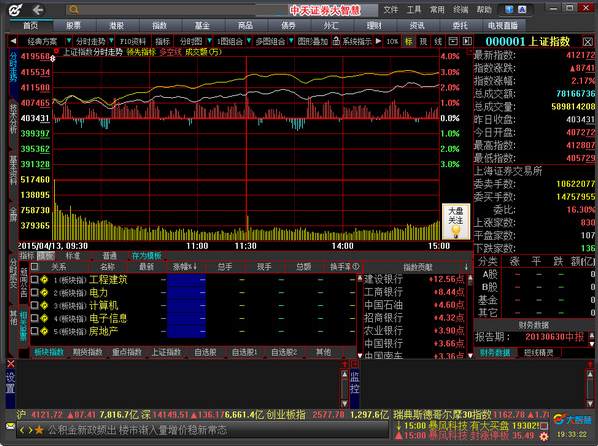This screenshot has height=446, width=598.
Task: Switch to the 基金 tab
Action: pos(203,26)
